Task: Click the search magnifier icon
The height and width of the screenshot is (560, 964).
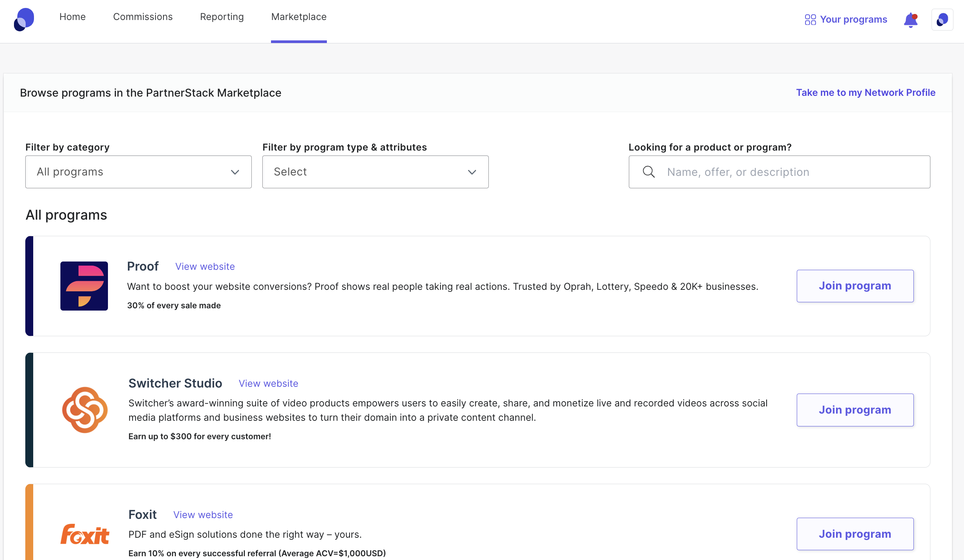Action: 649,172
